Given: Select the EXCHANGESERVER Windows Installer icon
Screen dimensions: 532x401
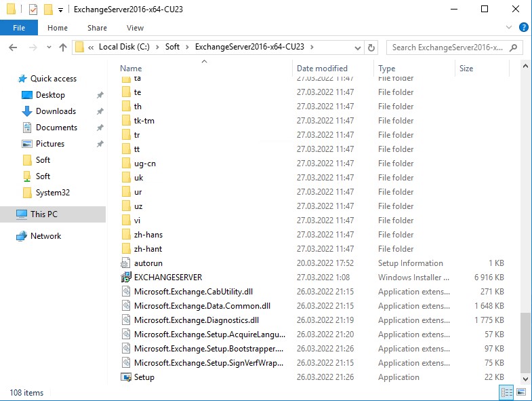Looking at the screenshot, I should pos(126,278).
